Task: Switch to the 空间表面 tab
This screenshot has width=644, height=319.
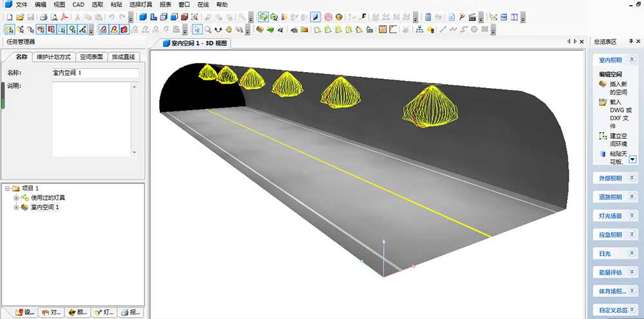Action: [x=93, y=57]
